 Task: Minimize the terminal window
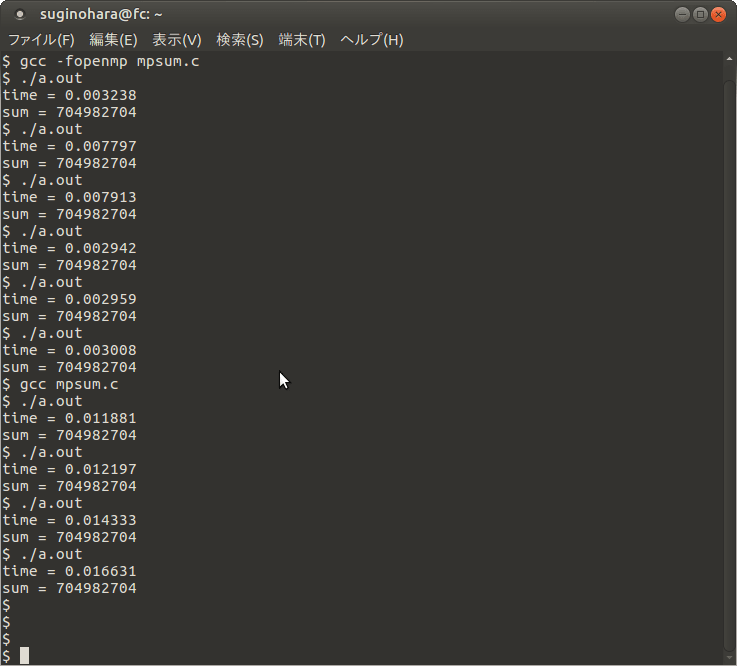(682, 15)
